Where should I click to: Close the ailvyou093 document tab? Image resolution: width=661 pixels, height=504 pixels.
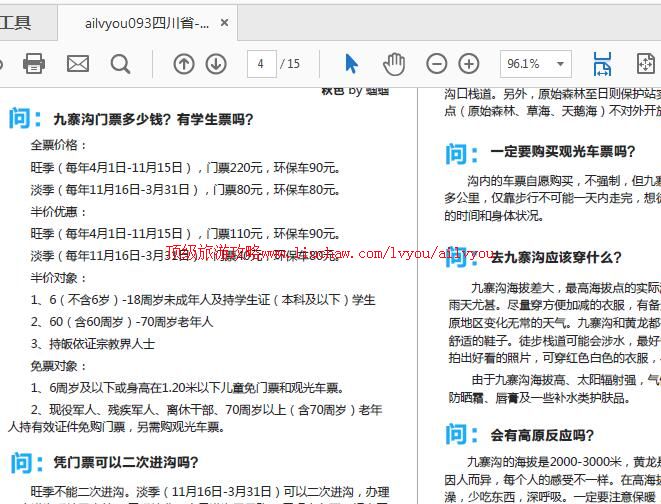(x=224, y=23)
